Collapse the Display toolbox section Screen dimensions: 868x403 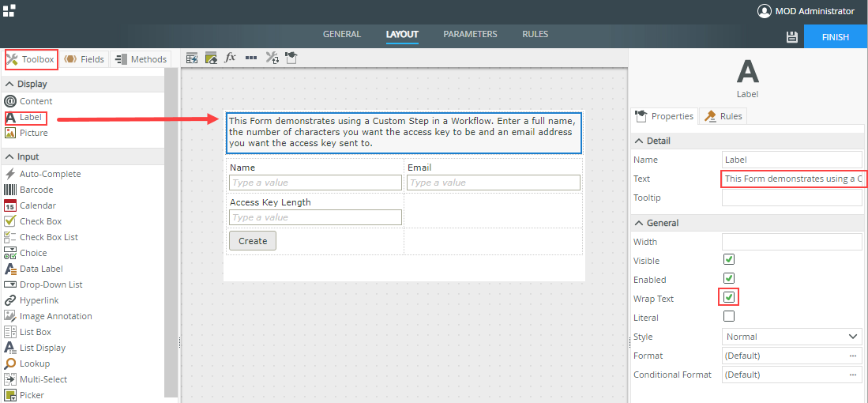(9, 84)
